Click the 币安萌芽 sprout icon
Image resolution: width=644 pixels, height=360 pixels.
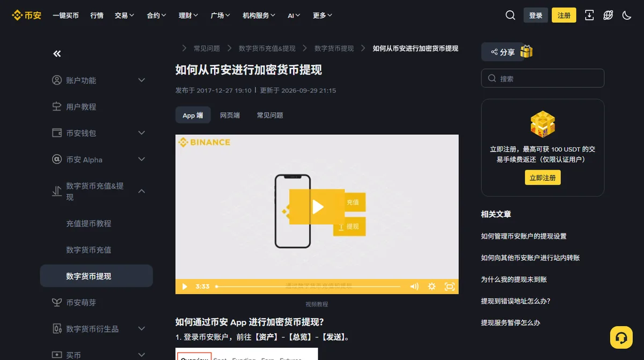click(57, 302)
